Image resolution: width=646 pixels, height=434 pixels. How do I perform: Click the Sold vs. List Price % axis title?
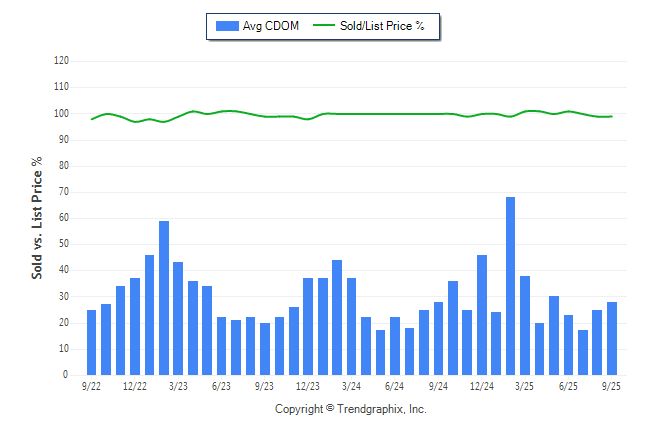click(37, 217)
